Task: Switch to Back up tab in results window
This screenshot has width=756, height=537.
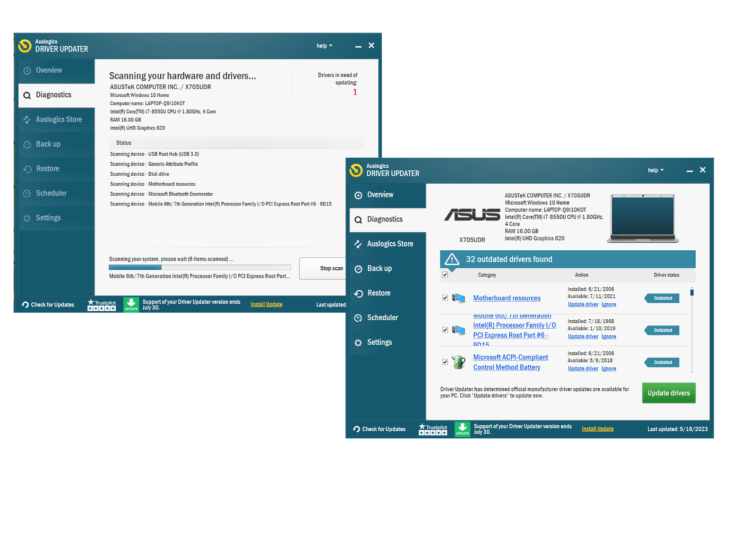Action: 388,269
